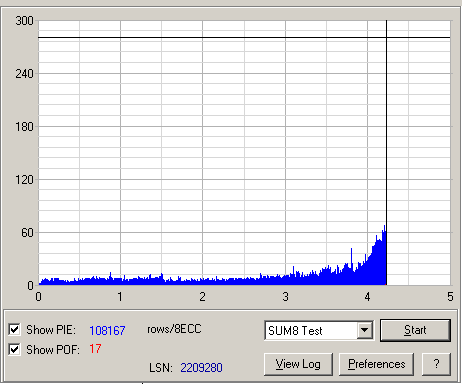Click the rows/8ECC units label
The width and height of the screenshot is (462, 384).
pos(174,329)
